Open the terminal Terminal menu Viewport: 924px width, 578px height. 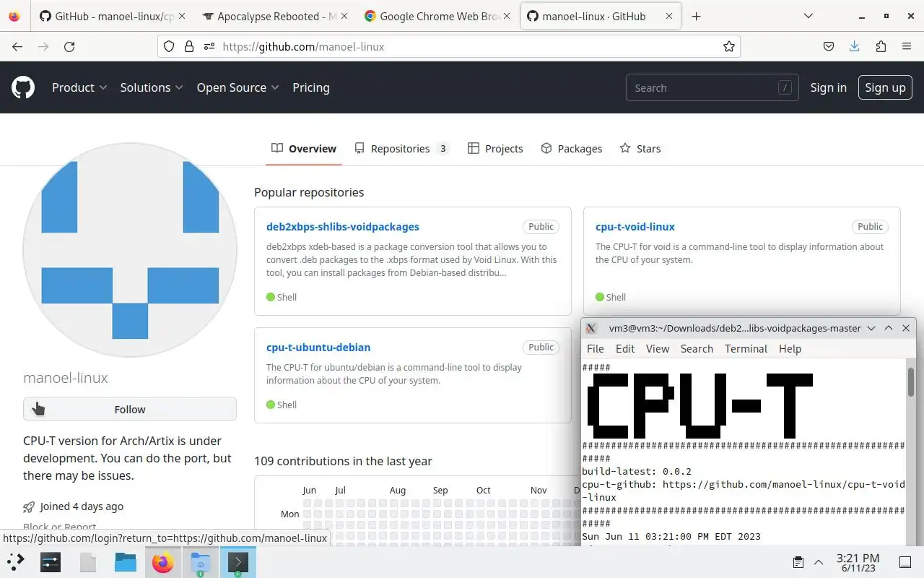(746, 348)
